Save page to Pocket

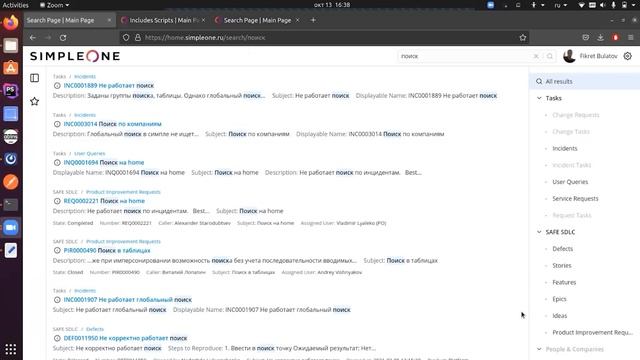click(x=586, y=38)
